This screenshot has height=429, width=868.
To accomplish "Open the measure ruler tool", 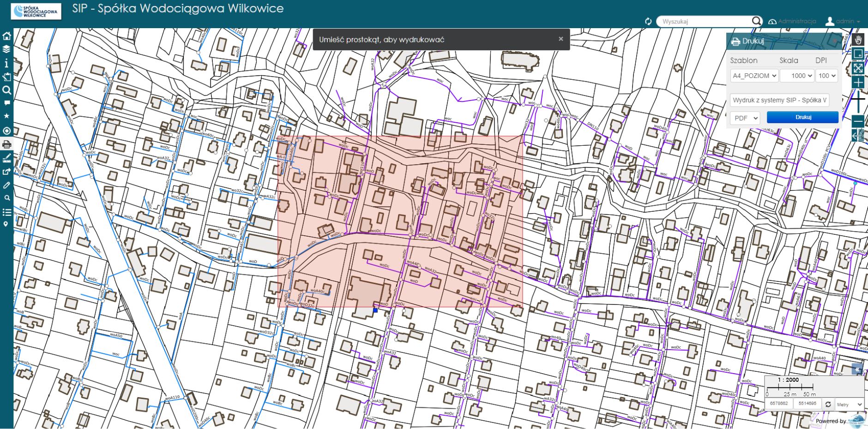I will tap(6, 158).
